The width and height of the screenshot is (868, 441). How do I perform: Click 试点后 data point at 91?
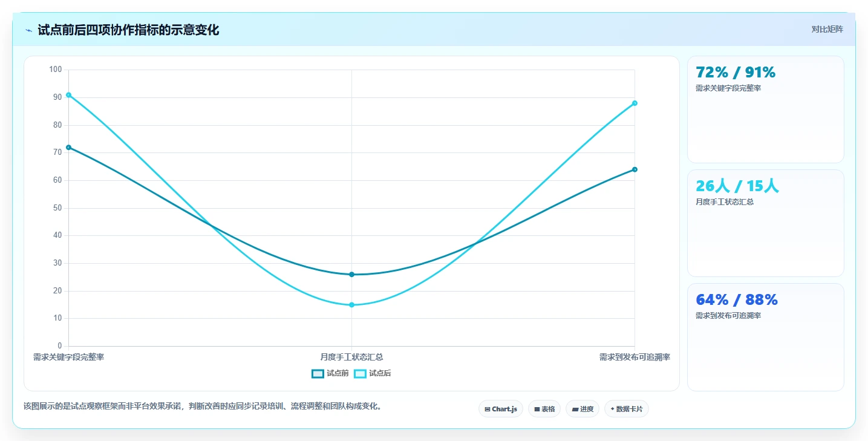click(x=68, y=95)
